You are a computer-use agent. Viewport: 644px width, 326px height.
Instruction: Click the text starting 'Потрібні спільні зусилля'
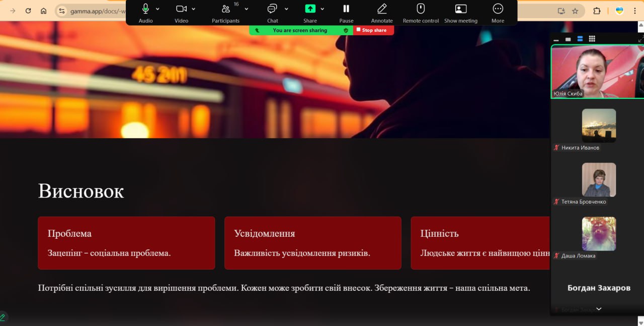click(x=284, y=288)
